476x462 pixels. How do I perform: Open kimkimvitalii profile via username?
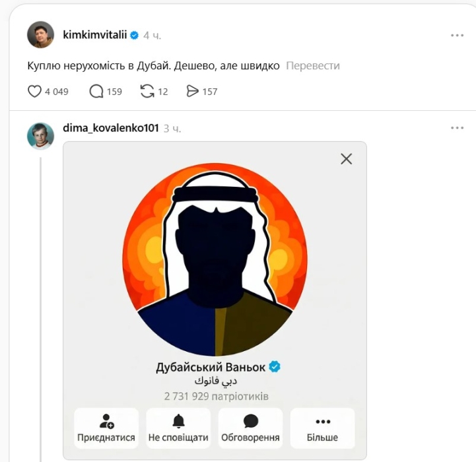point(94,35)
